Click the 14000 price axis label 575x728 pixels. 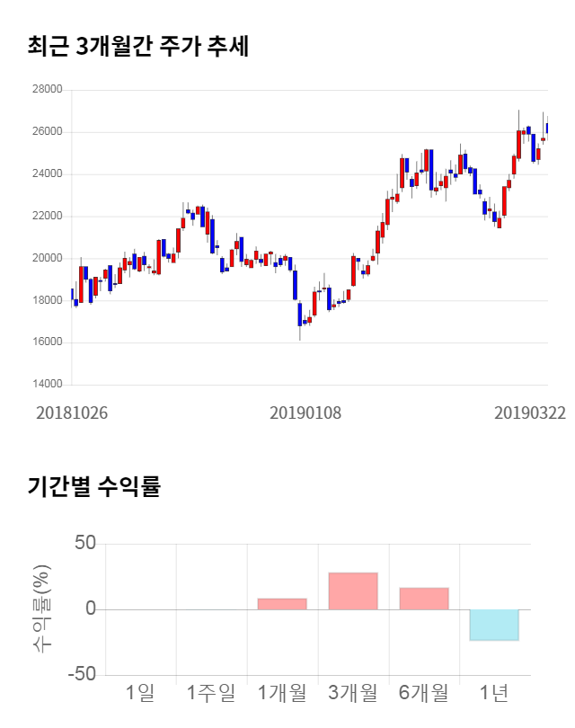(x=47, y=385)
